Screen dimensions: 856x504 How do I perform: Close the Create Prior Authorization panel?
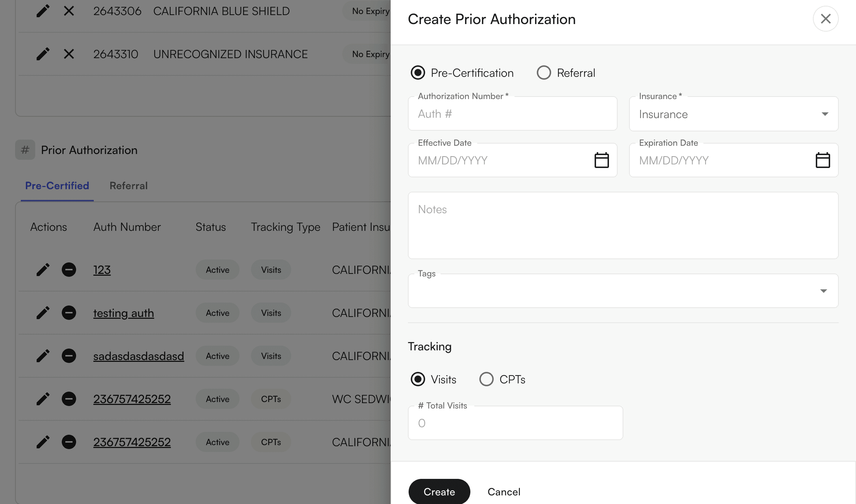[x=825, y=19]
